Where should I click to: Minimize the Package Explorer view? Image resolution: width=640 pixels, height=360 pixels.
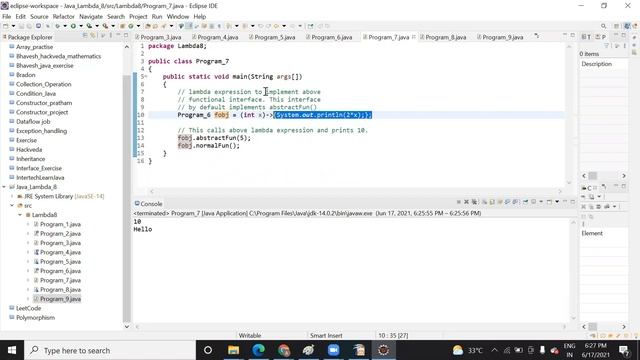pos(118,36)
